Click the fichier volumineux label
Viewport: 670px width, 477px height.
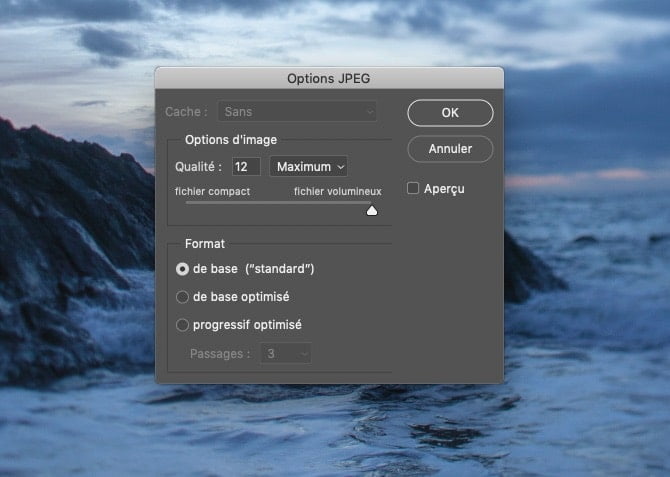point(337,191)
